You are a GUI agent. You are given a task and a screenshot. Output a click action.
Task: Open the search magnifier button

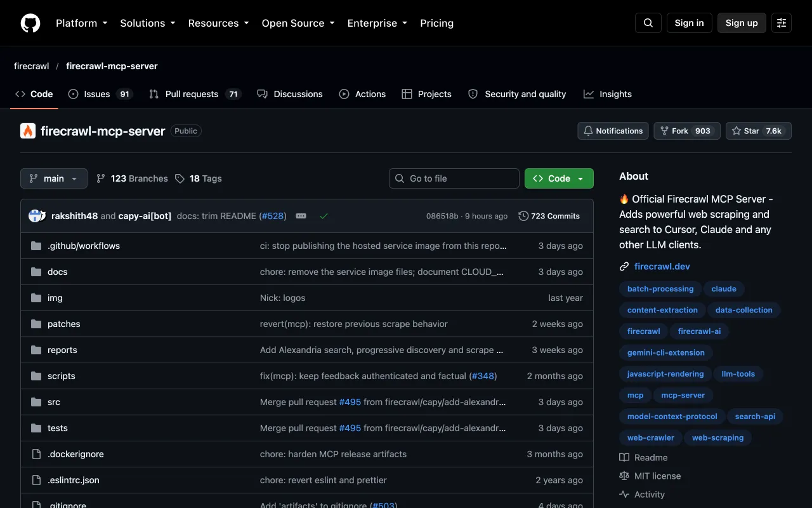click(648, 23)
